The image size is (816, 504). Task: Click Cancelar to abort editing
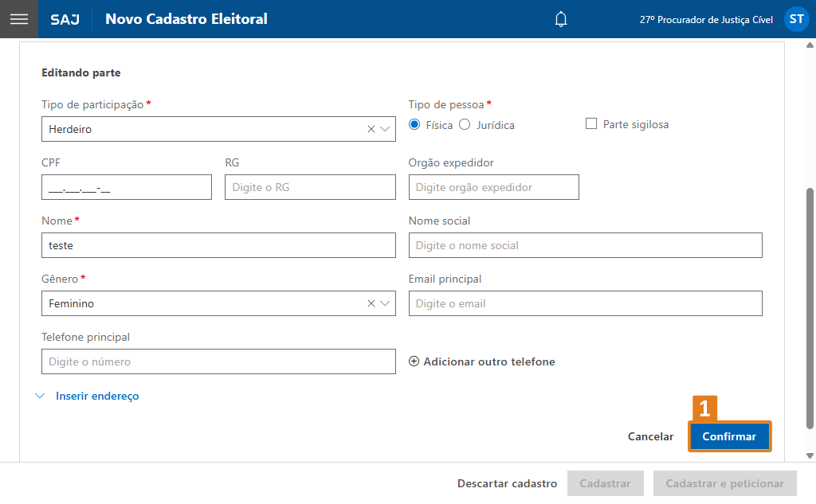click(x=650, y=436)
